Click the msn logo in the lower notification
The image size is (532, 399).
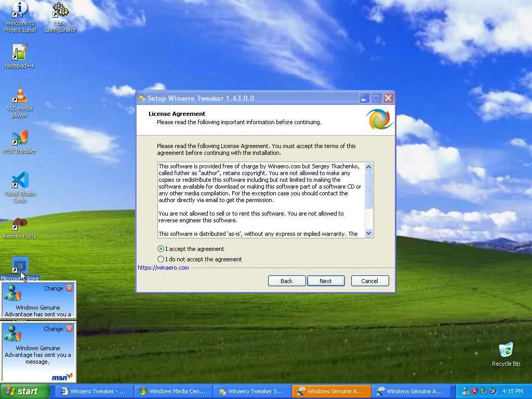click(x=62, y=377)
